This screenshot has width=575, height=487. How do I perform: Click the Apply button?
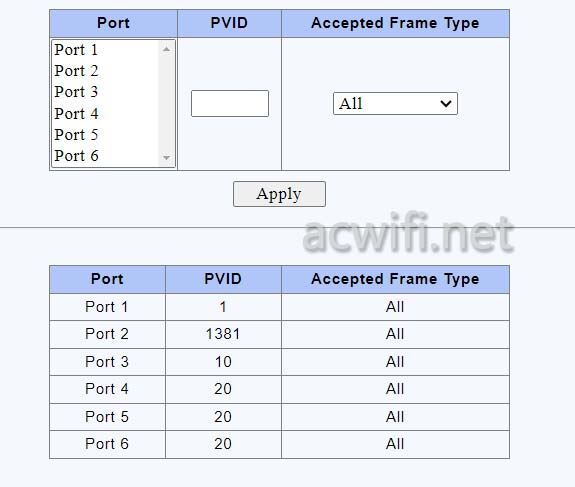279,194
